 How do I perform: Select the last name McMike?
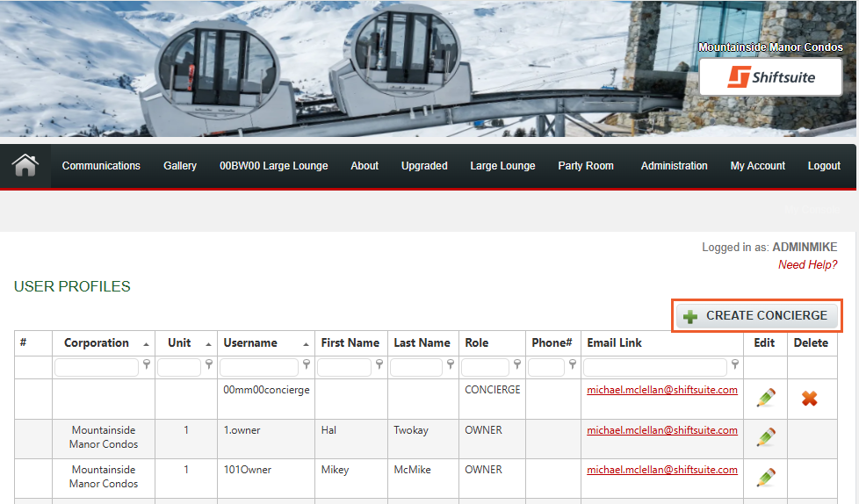(412, 470)
